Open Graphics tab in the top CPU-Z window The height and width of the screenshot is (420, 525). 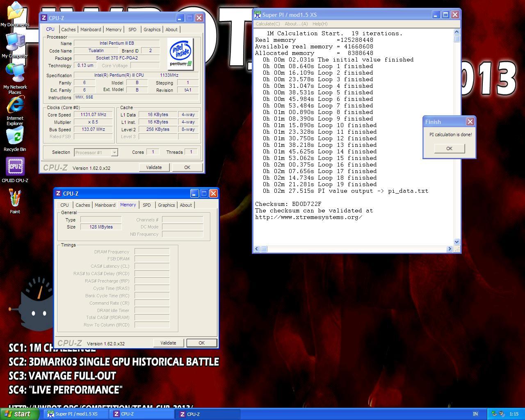pos(152,30)
